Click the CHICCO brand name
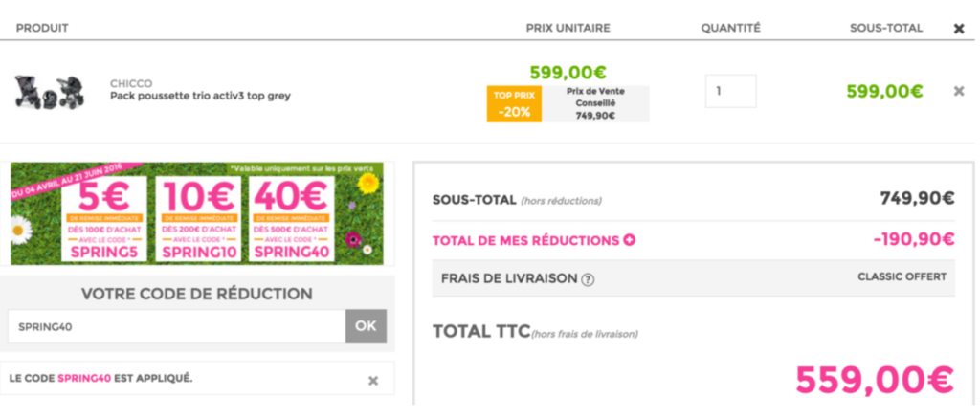The width and height of the screenshot is (980, 419). [x=131, y=83]
